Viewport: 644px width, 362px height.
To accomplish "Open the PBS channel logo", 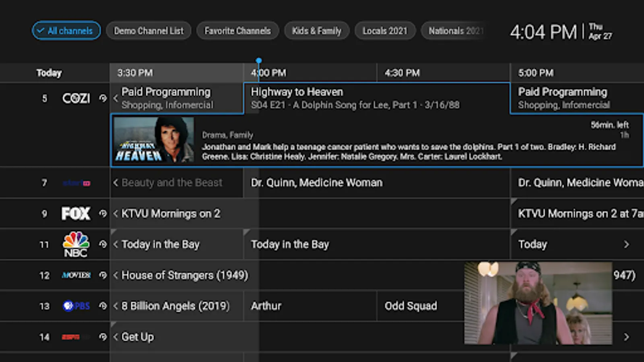I will coord(76,306).
